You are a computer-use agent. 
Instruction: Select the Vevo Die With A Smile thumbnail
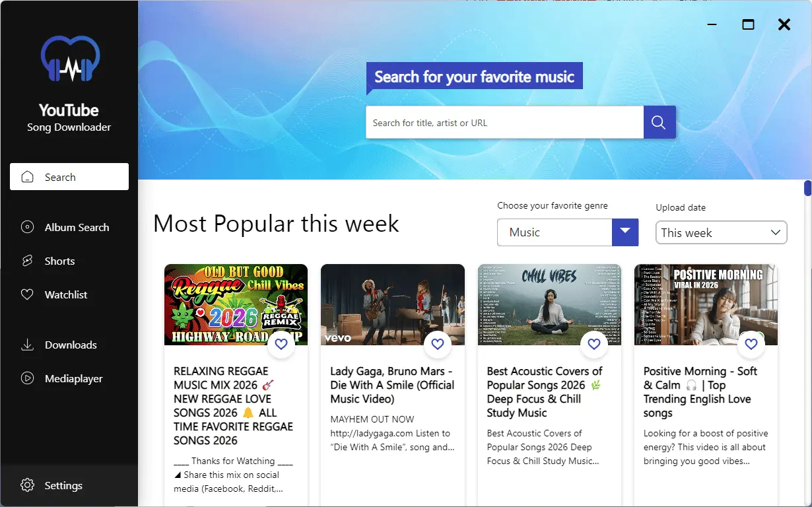click(393, 304)
